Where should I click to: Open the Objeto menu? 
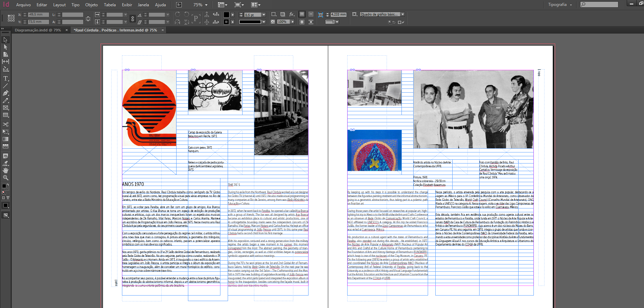click(92, 5)
